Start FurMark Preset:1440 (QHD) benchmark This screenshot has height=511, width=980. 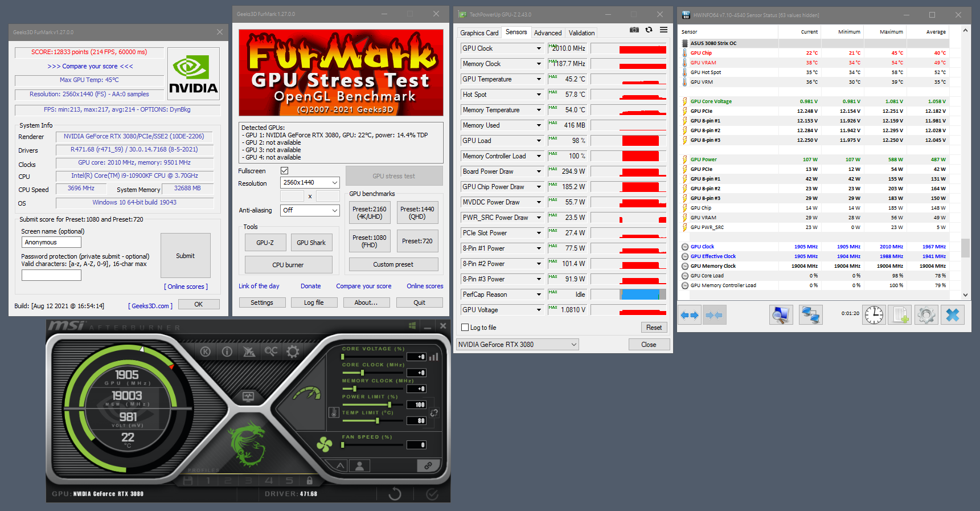click(x=417, y=212)
